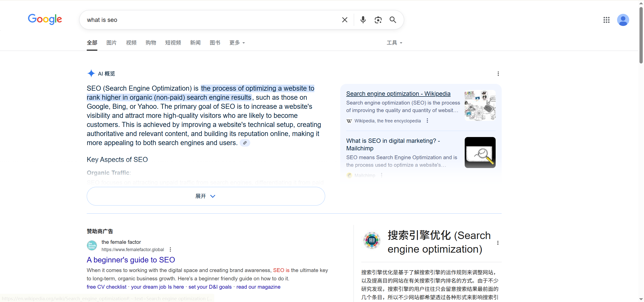This screenshot has height=302, width=644.
Task: Open the AI overview three-dot options menu
Action: coord(498,74)
